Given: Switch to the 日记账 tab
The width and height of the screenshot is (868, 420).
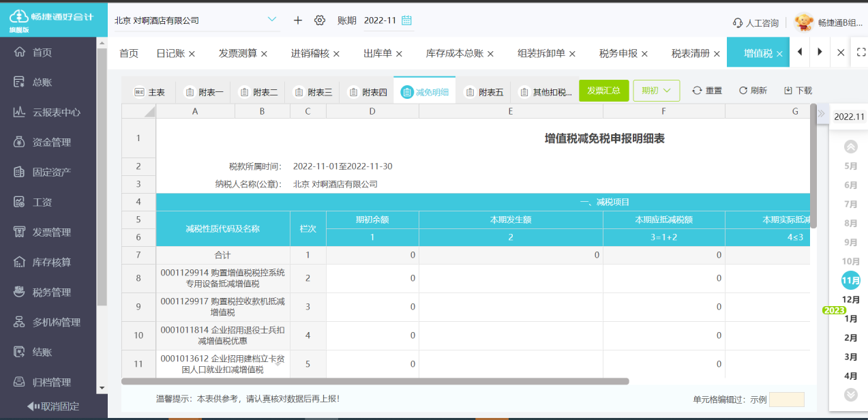Looking at the screenshot, I should tap(170, 52).
